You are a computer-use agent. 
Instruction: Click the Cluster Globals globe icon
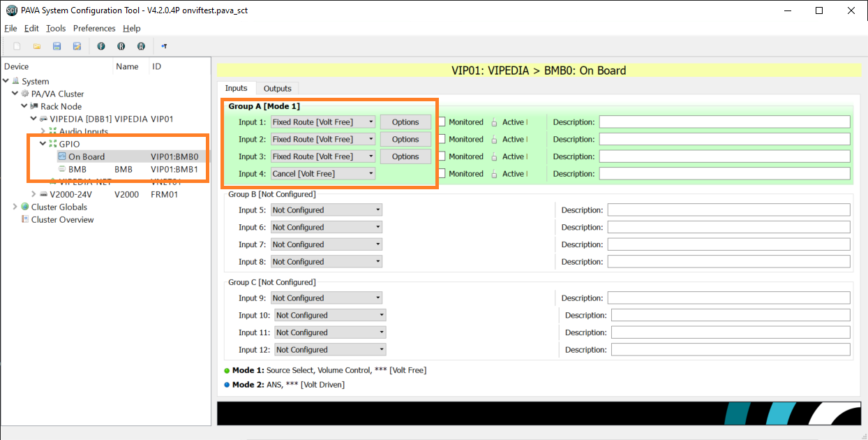point(25,207)
